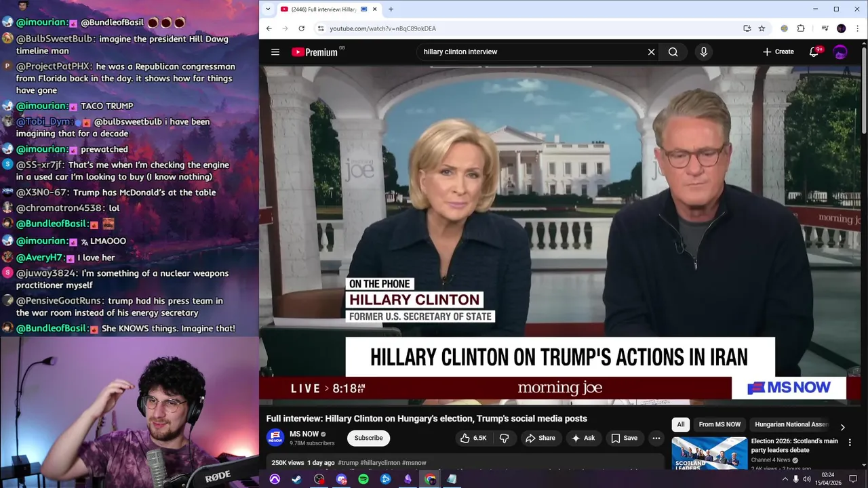The width and height of the screenshot is (868, 488).
Task: Show more filter chips arrow
Action: [x=842, y=427]
